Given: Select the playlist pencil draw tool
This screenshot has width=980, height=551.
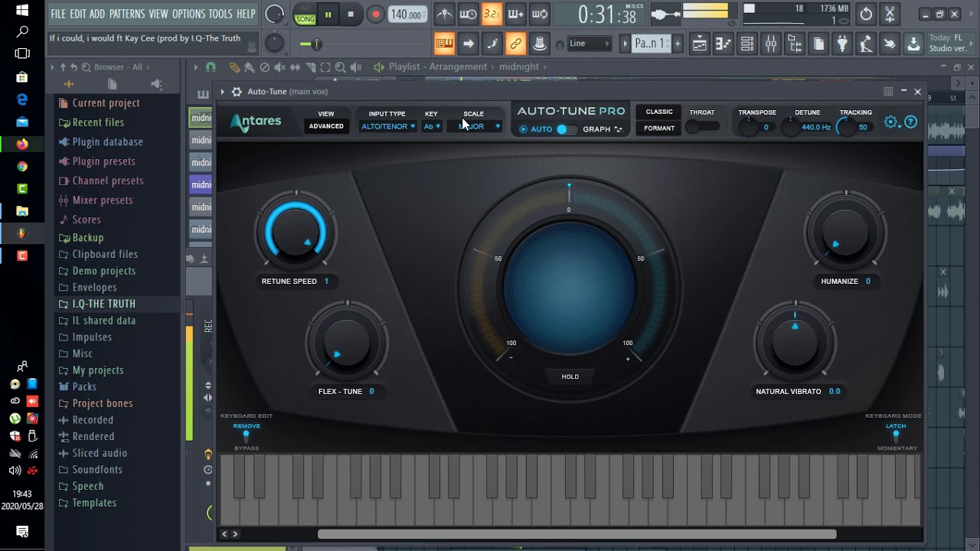Looking at the screenshot, I should tap(234, 67).
